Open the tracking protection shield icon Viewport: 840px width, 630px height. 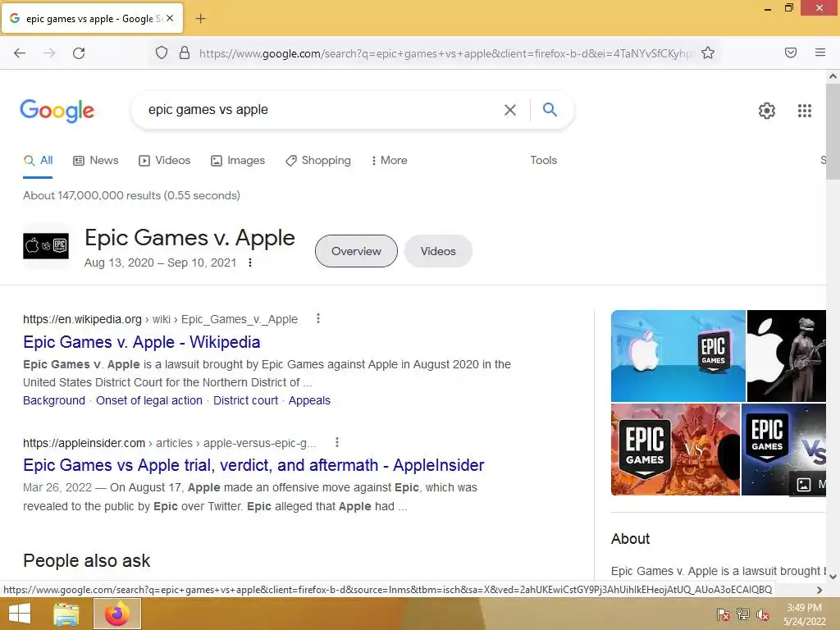tap(162, 52)
